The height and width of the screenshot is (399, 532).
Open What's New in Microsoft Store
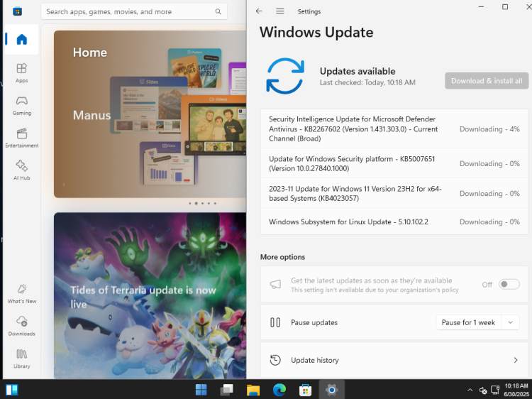(22, 294)
